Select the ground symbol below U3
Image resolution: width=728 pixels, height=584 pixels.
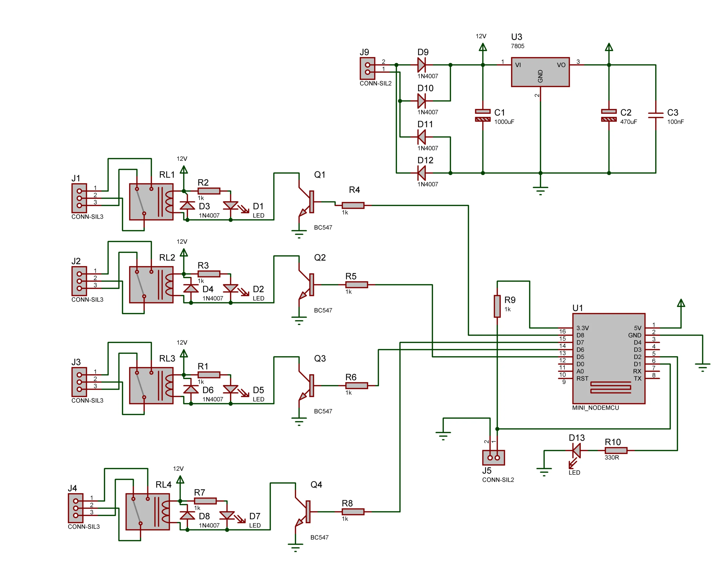pos(541,189)
